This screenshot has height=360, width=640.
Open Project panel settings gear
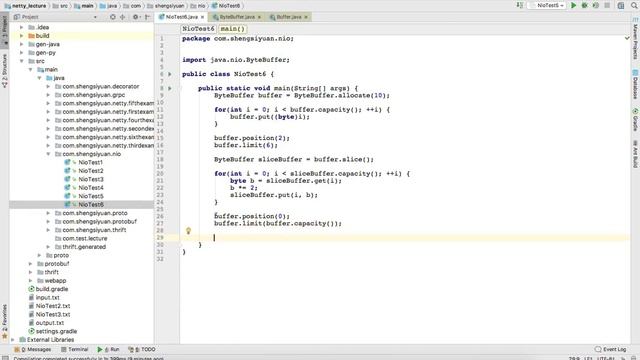tap(135, 17)
